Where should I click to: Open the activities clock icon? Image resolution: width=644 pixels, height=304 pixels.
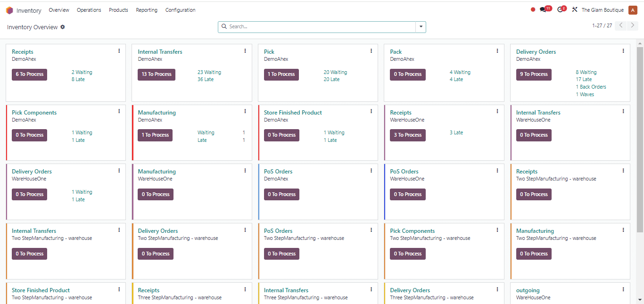pyautogui.click(x=560, y=10)
